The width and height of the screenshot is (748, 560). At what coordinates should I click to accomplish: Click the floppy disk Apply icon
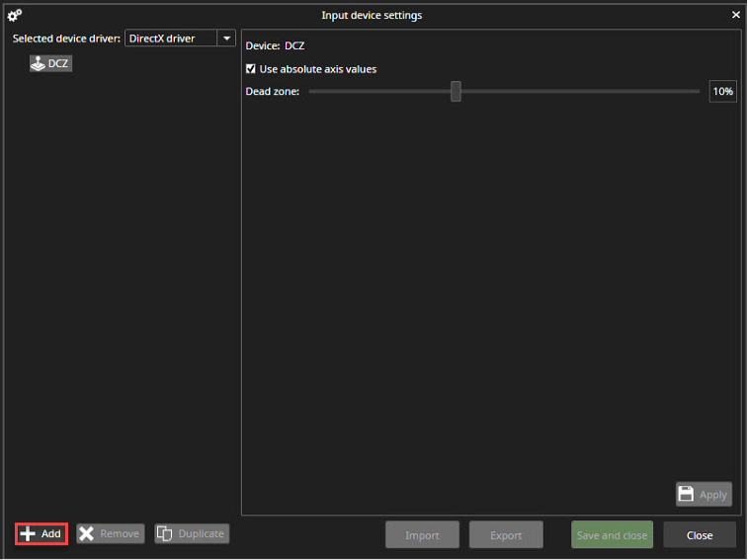point(687,494)
